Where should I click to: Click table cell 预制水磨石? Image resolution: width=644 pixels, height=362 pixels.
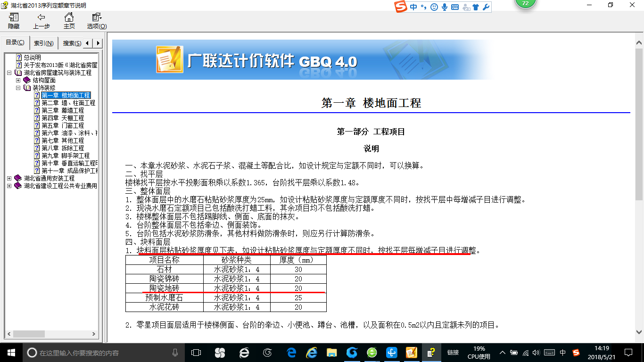(165, 298)
